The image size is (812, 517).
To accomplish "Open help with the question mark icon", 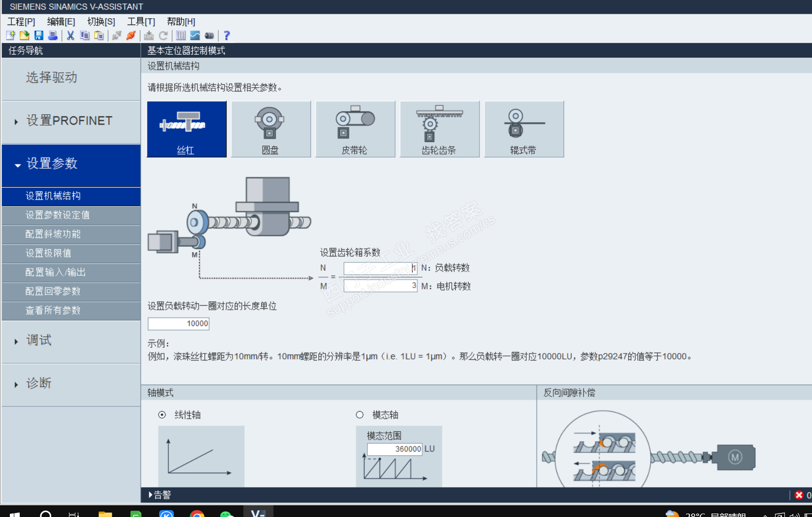I will pos(227,35).
